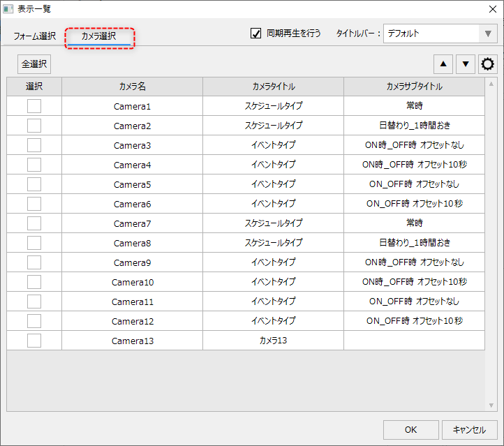504x446 pixels.
Task: Confirm with the OK button
Action: click(x=410, y=430)
